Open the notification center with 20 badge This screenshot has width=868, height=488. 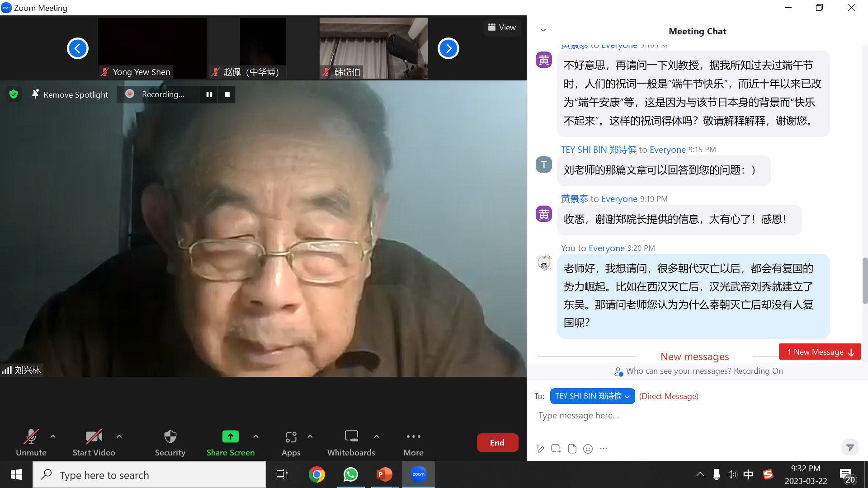(x=848, y=475)
